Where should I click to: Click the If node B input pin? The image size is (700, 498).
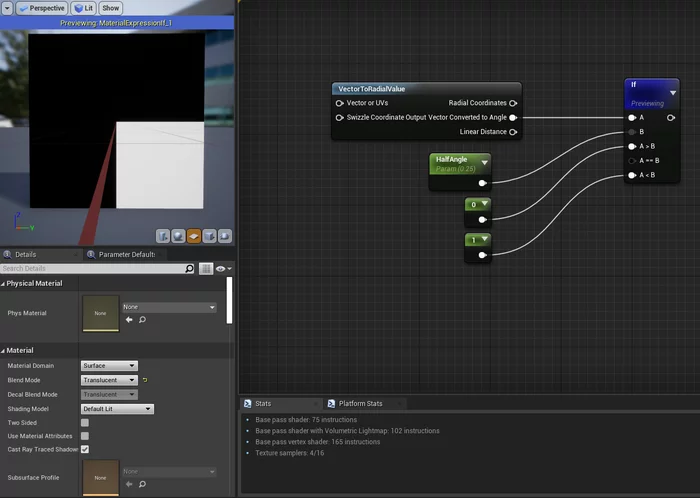632,132
